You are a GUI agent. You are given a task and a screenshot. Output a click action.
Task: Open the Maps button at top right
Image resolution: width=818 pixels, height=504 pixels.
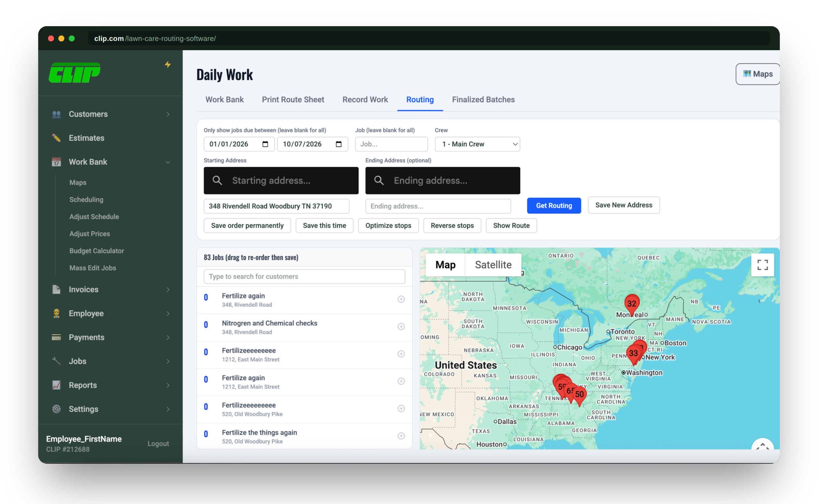pyautogui.click(x=758, y=74)
